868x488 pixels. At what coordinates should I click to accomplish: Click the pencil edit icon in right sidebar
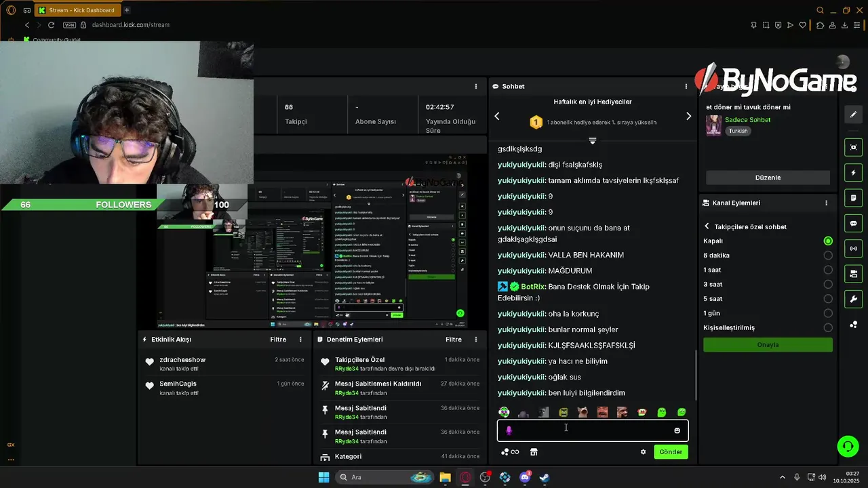[x=853, y=115]
